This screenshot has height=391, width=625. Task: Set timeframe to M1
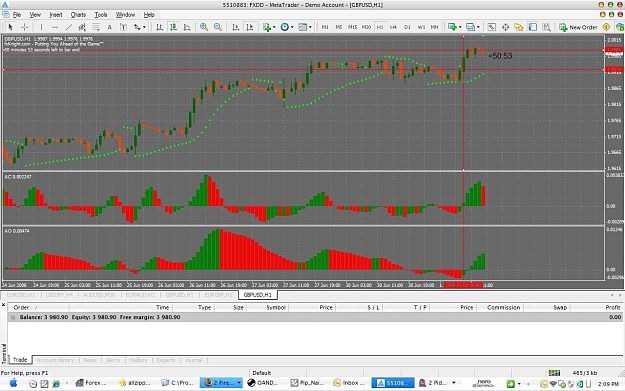click(x=325, y=27)
